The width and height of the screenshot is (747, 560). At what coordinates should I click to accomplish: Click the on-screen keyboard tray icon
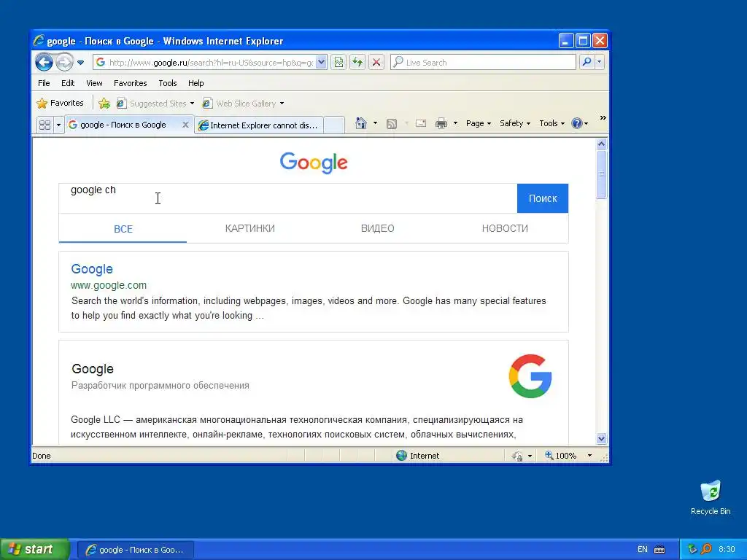coord(659,550)
